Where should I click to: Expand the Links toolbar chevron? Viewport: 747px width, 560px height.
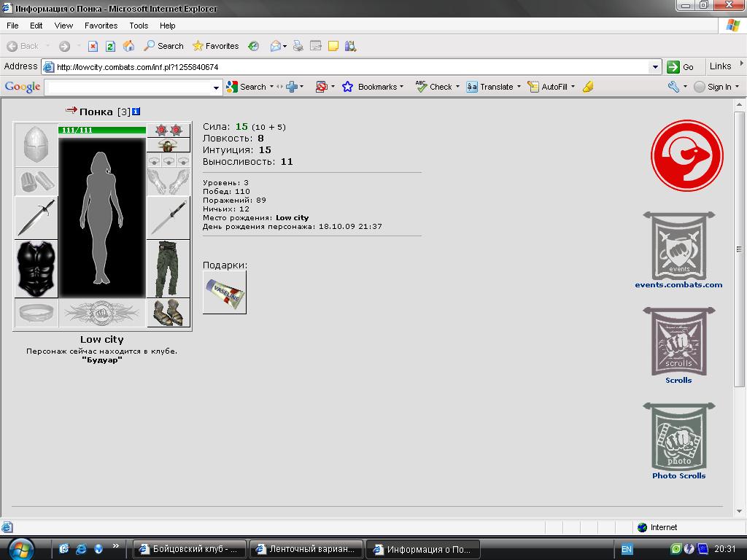(741, 63)
